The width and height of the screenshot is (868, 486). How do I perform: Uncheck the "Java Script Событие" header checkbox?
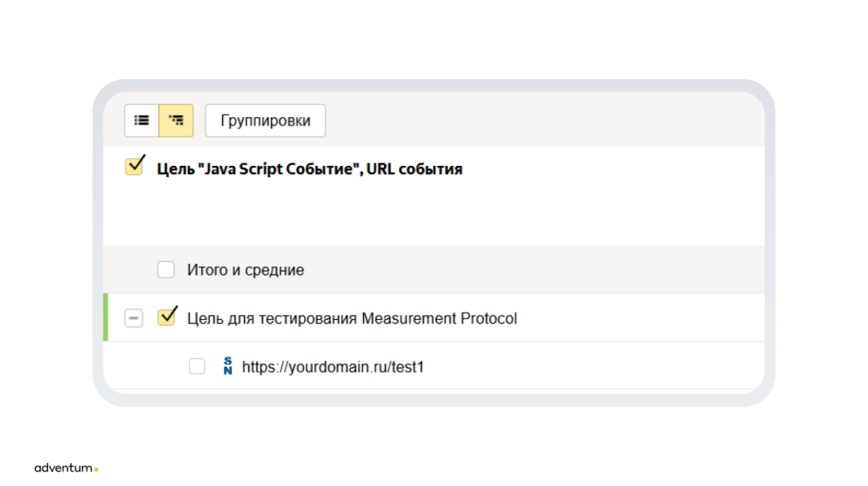point(134,167)
